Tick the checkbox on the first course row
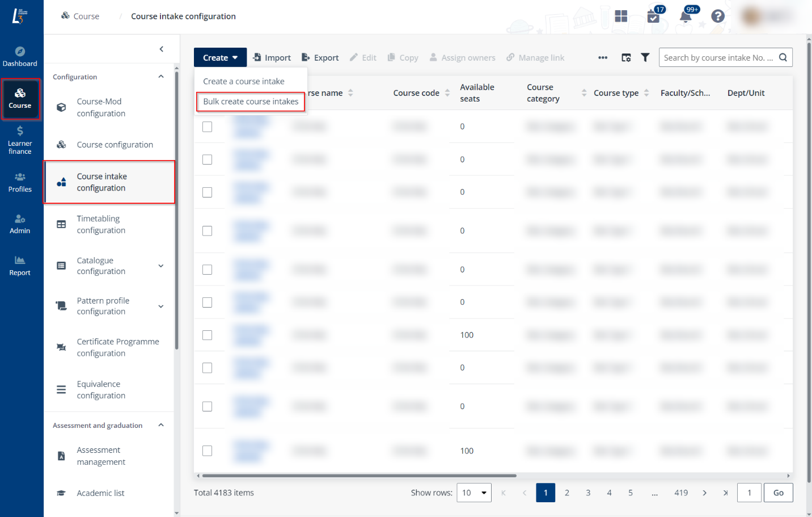Viewport: 812px width, 517px height. (x=207, y=127)
